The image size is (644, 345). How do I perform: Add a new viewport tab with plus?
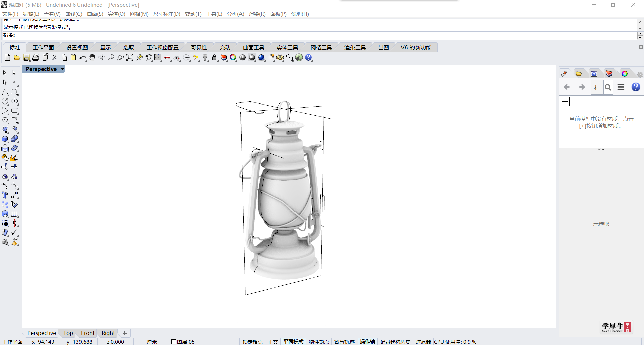coord(125,333)
